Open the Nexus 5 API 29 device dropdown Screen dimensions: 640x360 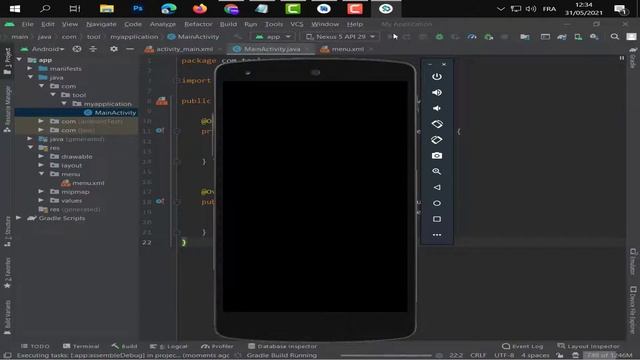pos(340,37)
